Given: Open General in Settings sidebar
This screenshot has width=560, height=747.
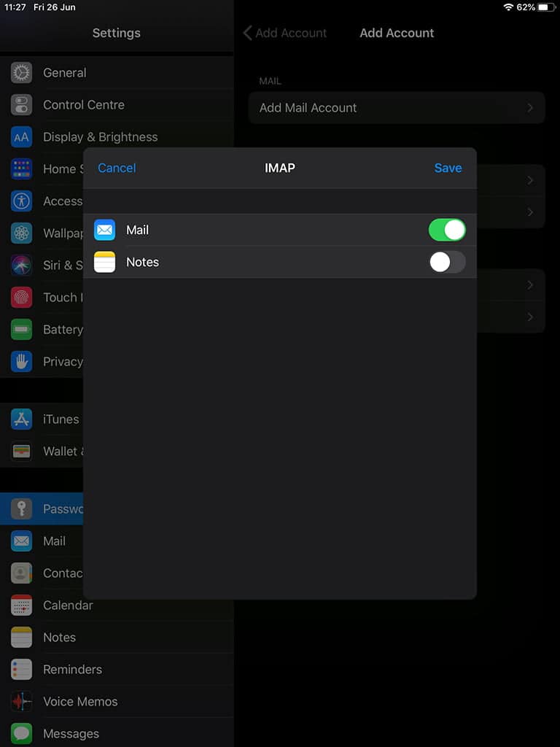Looking at the screenshot, I should point(117,72).
